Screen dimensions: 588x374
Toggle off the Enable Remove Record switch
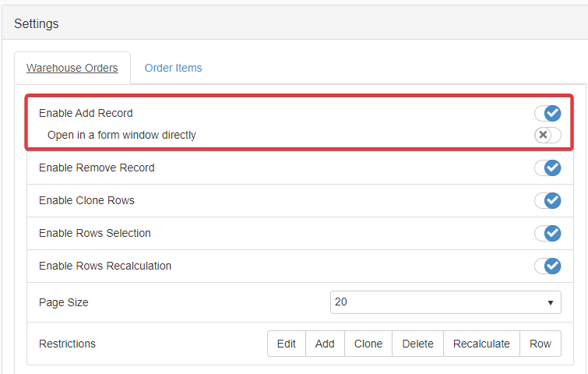548,168
